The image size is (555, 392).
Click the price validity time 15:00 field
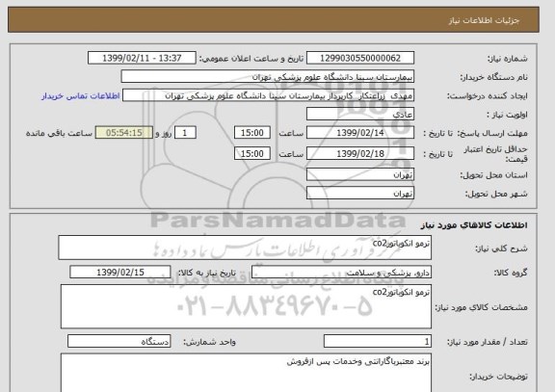point(252,153)
